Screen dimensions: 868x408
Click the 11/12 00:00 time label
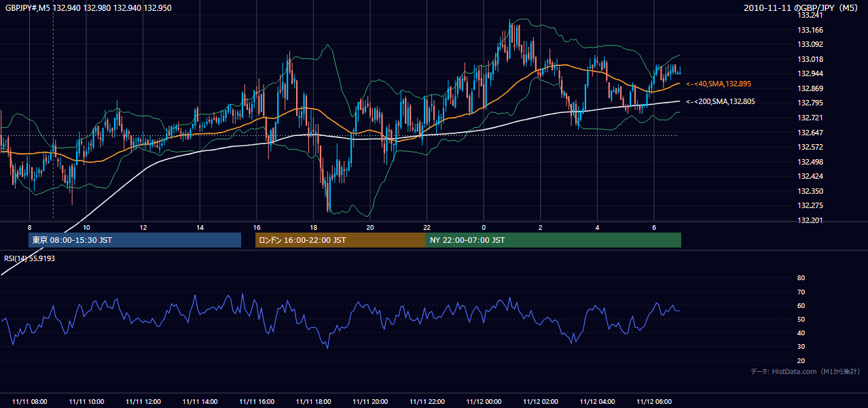click(484, 402)
